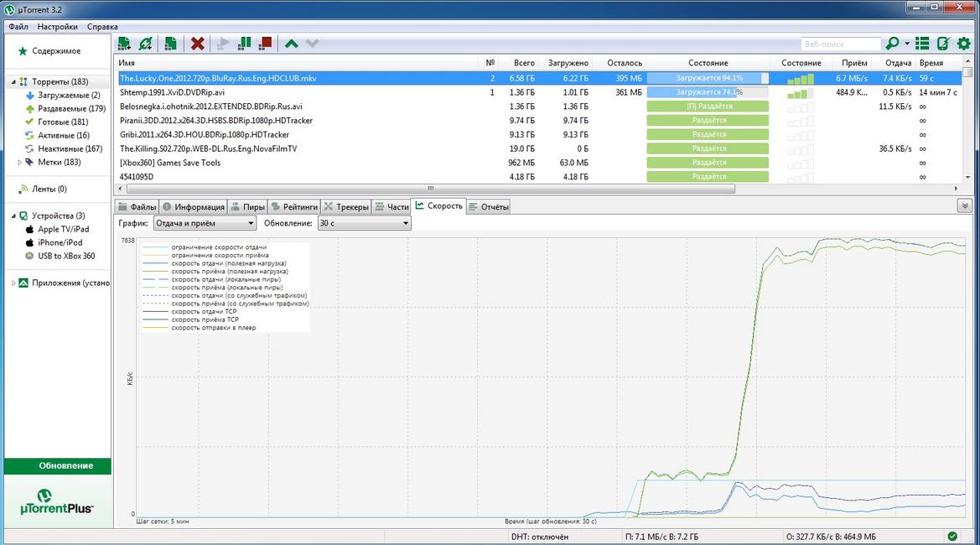Show Активные (16) torrents
The image size is (980, 545).
click(63, 136)
